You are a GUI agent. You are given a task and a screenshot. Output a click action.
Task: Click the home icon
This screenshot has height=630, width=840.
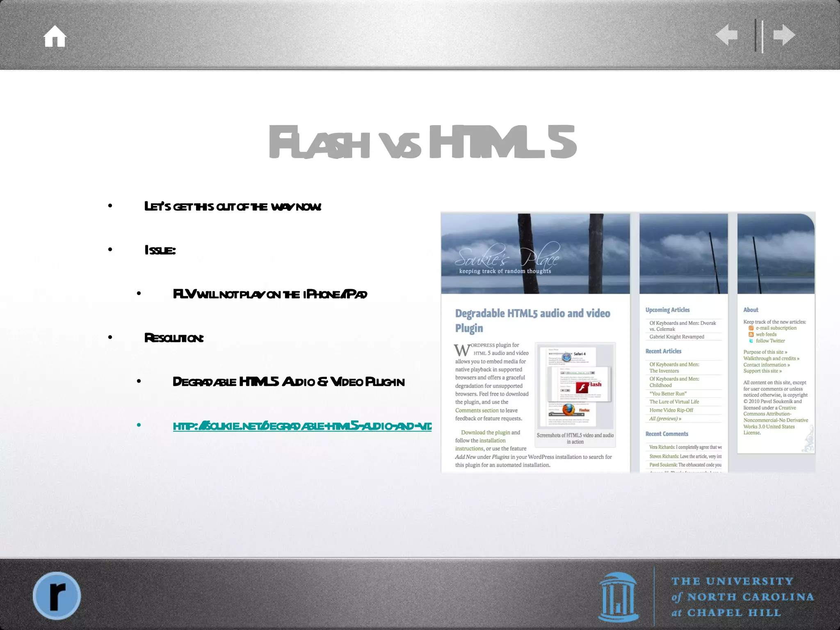click(x=55, y=36)
